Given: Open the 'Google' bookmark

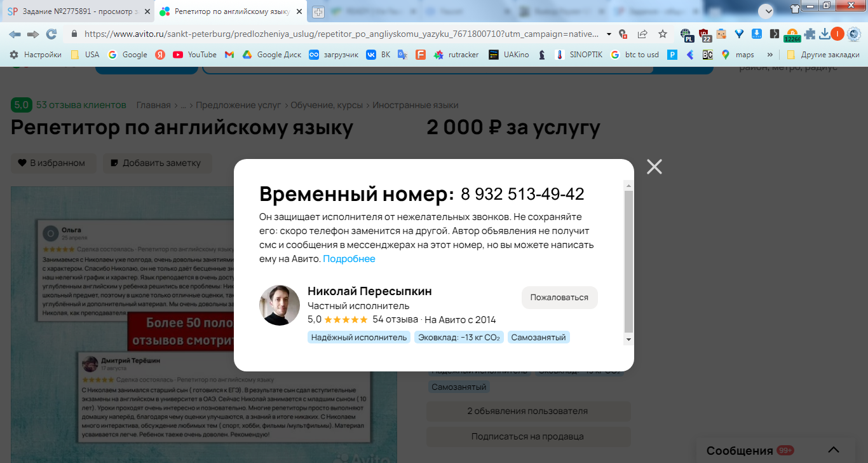Looking at the screenshot, I should point(128,55).
